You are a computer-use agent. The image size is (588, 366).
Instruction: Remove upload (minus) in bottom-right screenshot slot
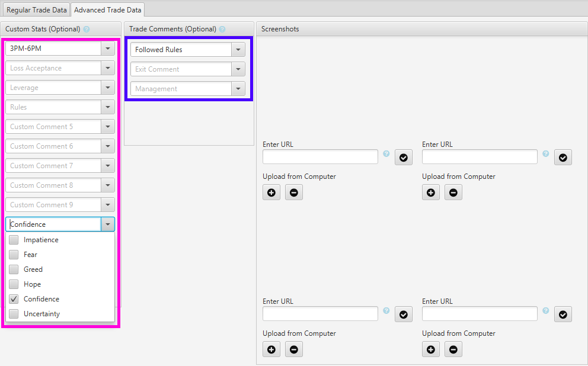[x=453, y=349]
